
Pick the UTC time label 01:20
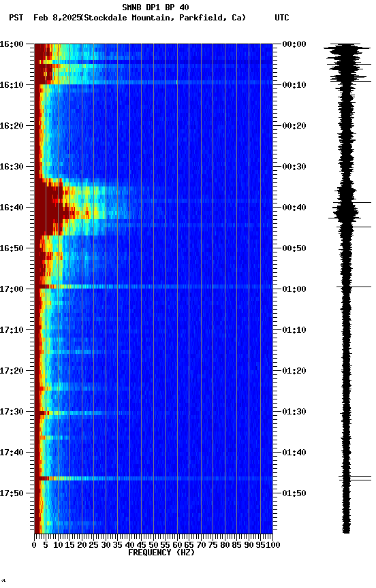[x=294, y=371]
